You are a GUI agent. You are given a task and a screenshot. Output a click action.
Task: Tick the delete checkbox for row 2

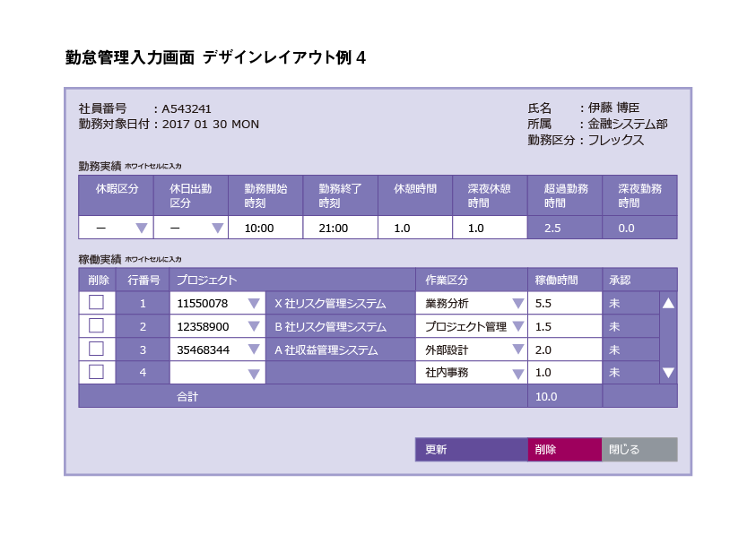[x=97, y=326]
